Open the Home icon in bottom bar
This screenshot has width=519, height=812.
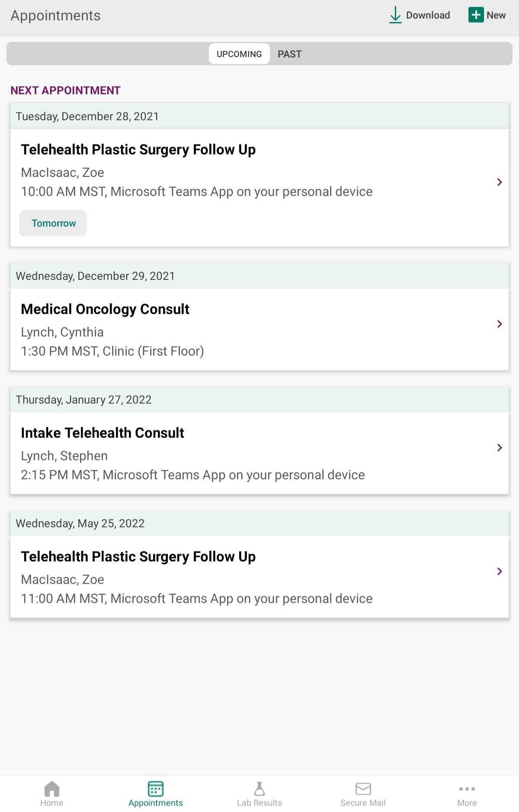[52, 789]
